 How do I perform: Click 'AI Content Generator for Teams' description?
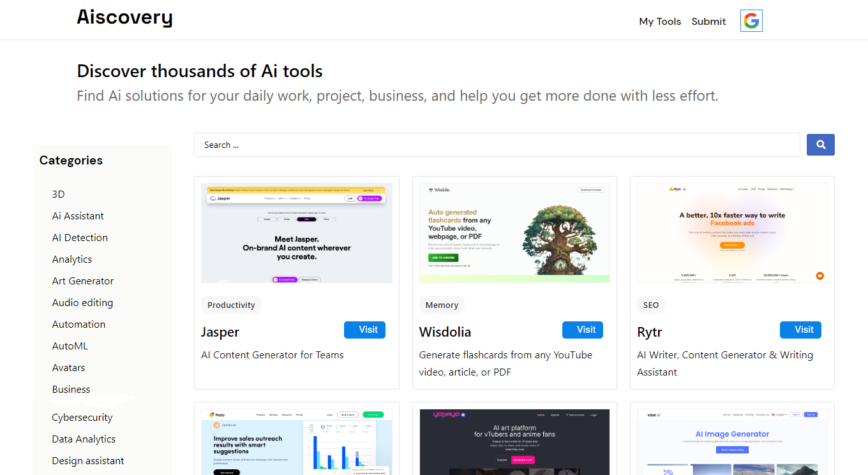273,355
